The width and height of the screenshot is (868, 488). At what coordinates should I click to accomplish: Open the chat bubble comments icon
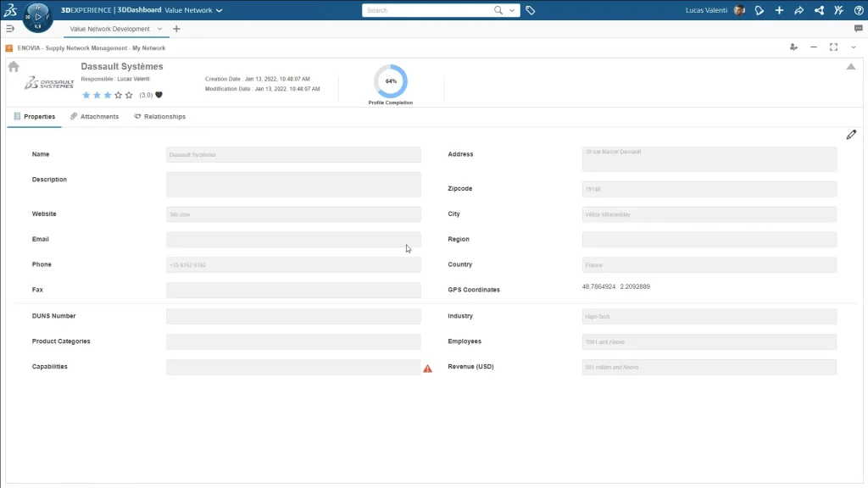tap(858, 29)
